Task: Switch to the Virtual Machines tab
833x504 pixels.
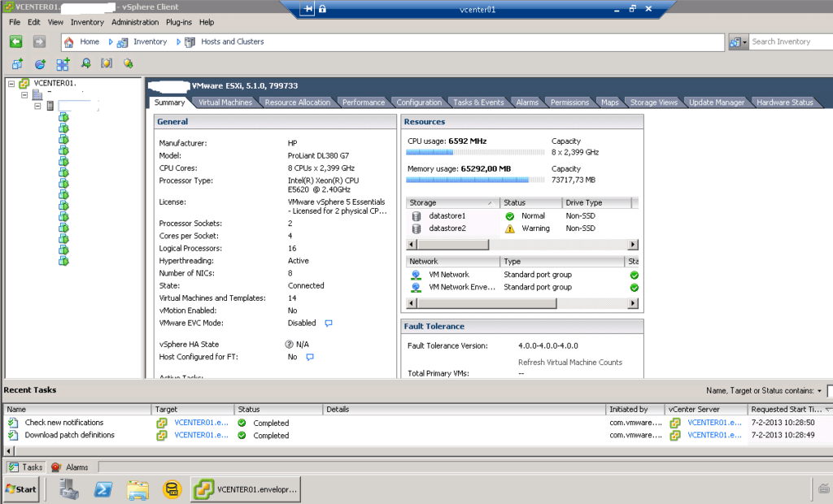Action: coord(225,102)
